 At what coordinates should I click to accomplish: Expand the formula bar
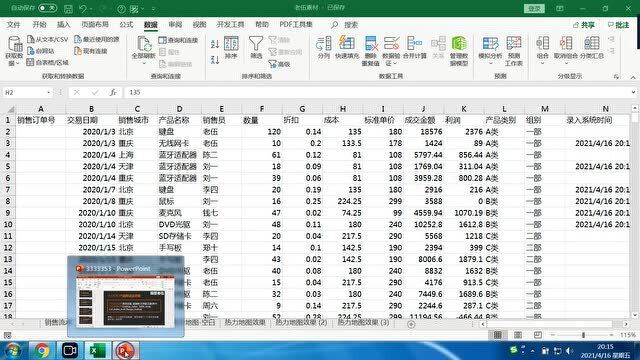633,93
